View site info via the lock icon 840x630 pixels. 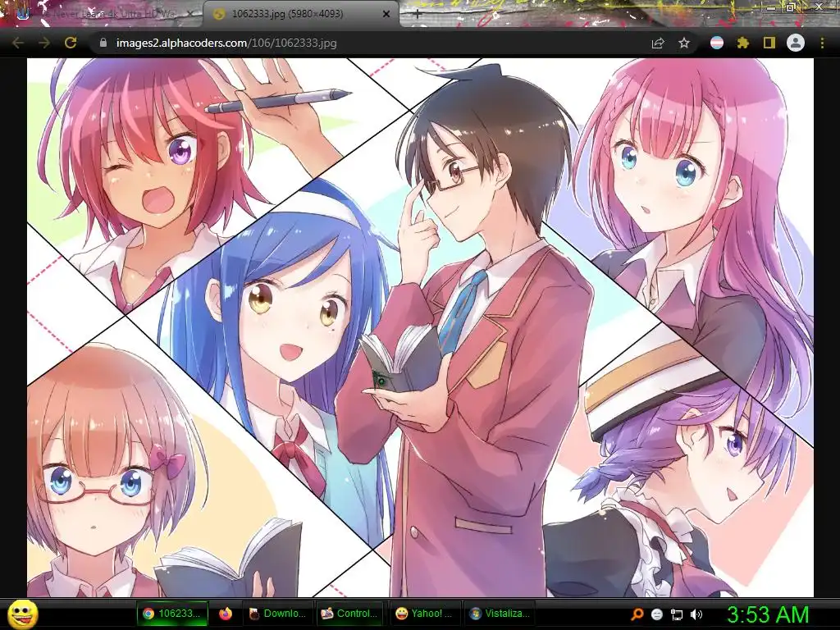pos(103,43)
